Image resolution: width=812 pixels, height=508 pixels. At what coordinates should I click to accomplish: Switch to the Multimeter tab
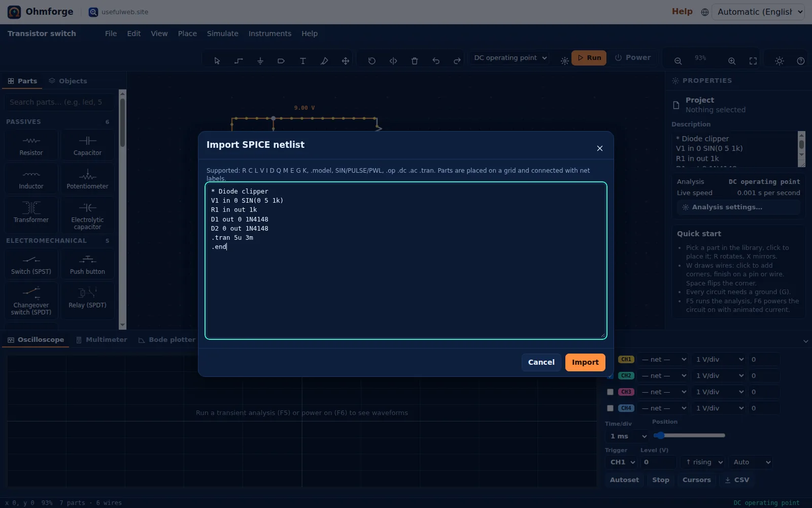point(101,340)
